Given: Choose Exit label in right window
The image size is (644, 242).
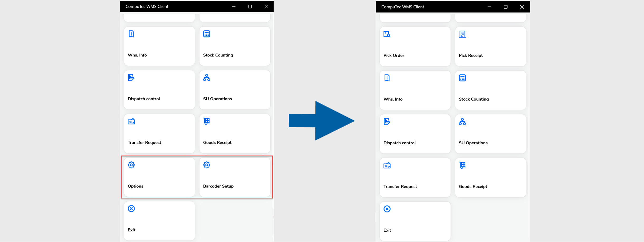Looking at the screenshot, I should click(x=387, y=230).
